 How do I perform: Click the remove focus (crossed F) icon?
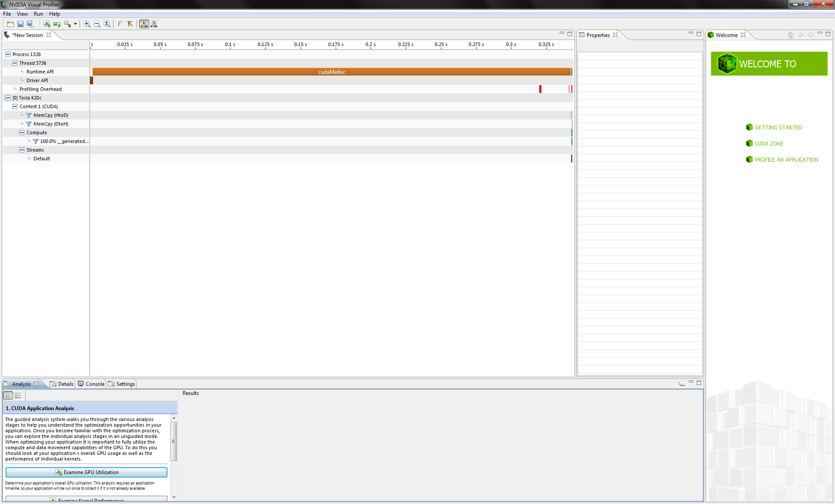(x=130, y=24)
